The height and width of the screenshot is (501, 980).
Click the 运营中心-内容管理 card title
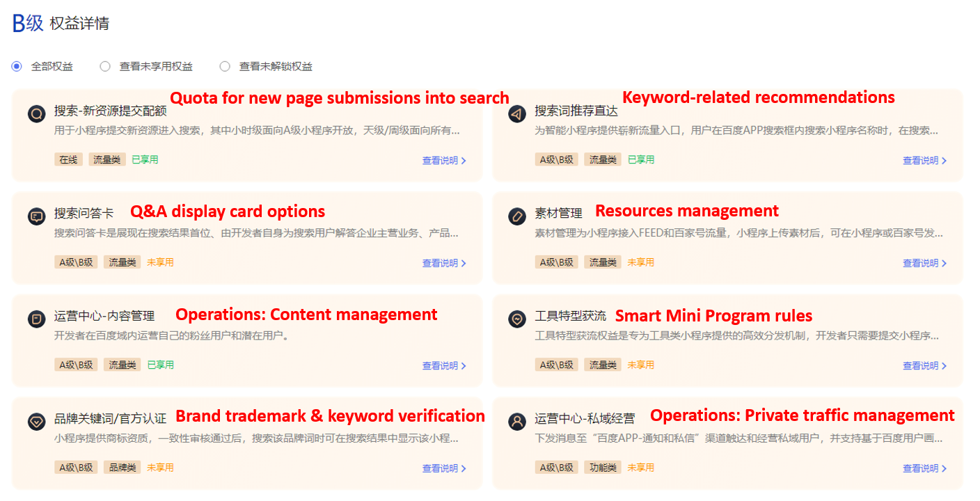click(104, 317)
